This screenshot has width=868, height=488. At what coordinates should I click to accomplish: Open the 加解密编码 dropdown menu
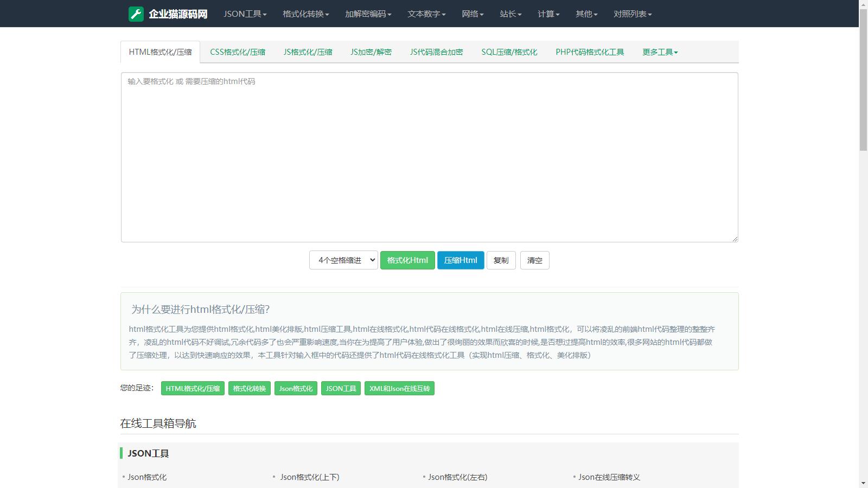pyautogui.click(x=368, y=14)
